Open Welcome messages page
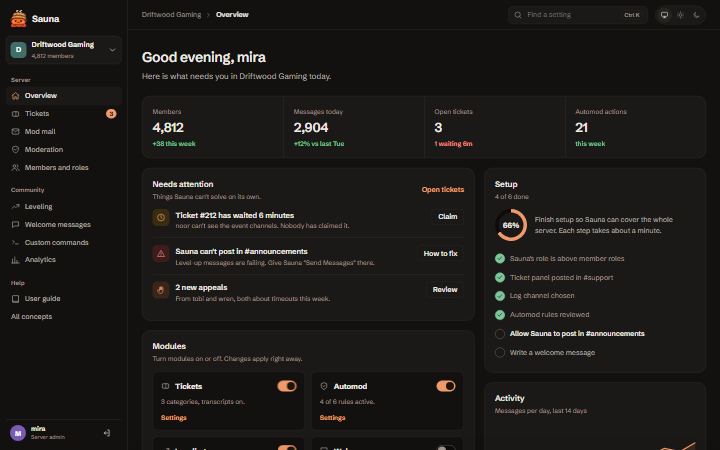The image size is (720, 450). click(64, 225)
